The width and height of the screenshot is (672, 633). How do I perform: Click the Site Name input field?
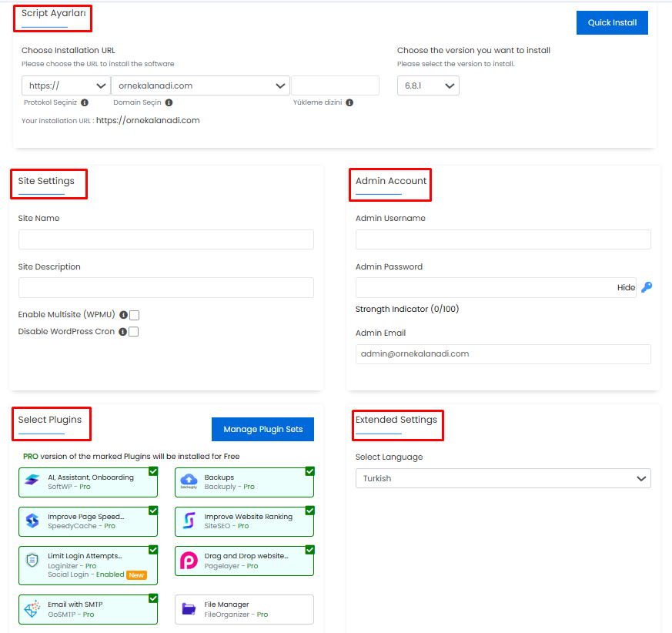165,239
